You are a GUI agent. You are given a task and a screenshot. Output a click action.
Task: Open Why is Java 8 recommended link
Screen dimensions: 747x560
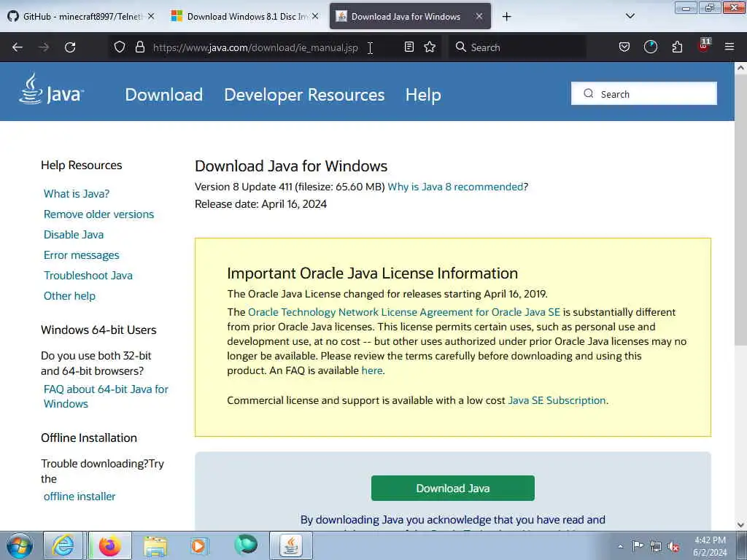click(x=455, y=187)
